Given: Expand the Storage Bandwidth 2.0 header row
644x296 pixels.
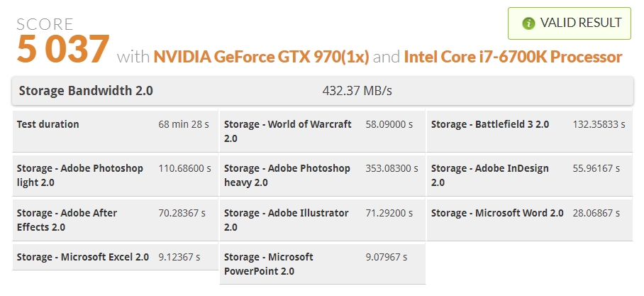Looking at the screenshot, I should (x=323, y=90).
